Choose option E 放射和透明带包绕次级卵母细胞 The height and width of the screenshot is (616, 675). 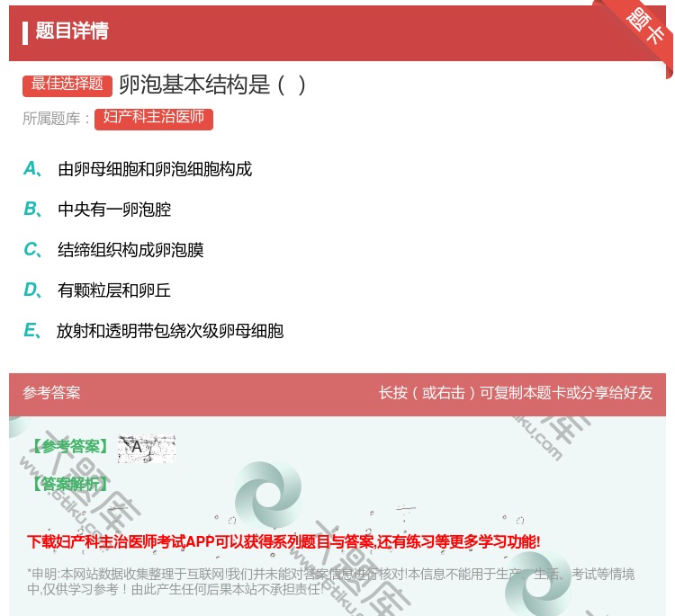154,331
